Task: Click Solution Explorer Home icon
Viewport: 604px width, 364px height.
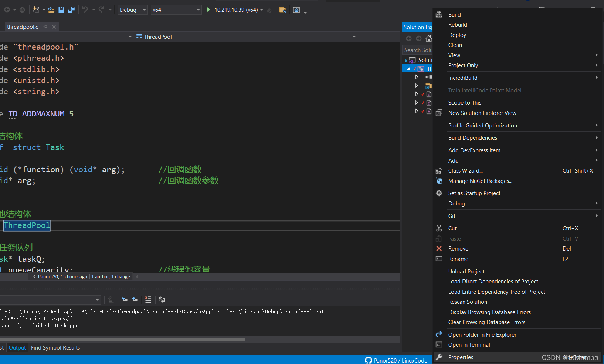Action: click(429, 38)
